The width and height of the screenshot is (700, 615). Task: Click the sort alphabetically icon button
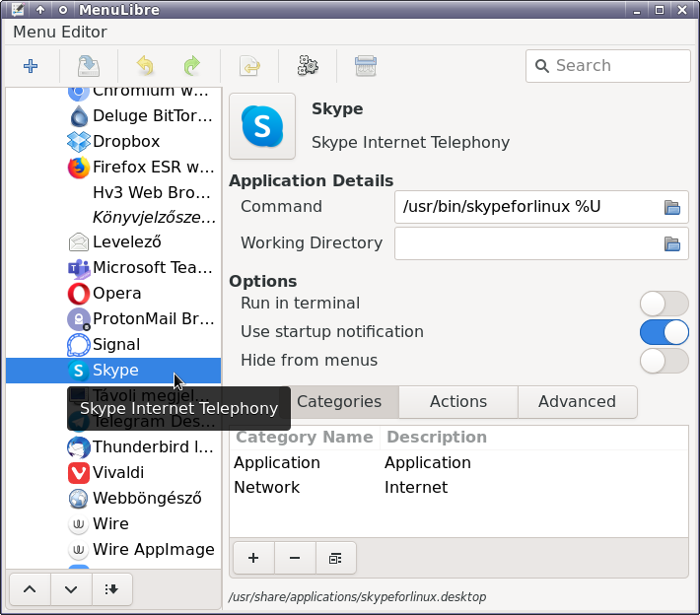pyautogui.click(x=111, y=589)
